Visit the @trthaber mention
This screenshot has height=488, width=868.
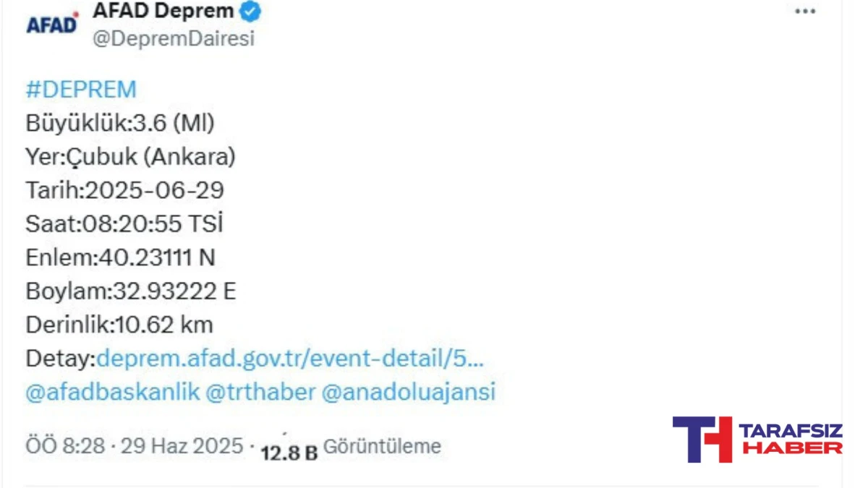coord(260,393)
